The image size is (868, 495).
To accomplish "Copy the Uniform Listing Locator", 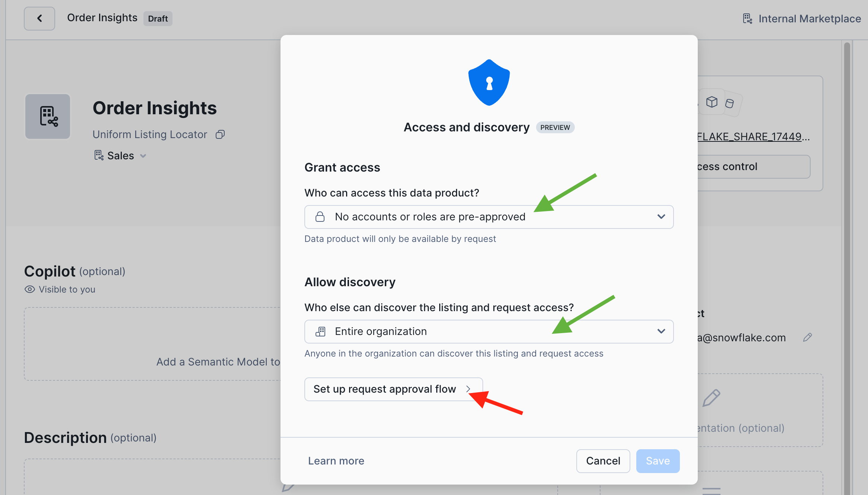I will click(220, 134).
